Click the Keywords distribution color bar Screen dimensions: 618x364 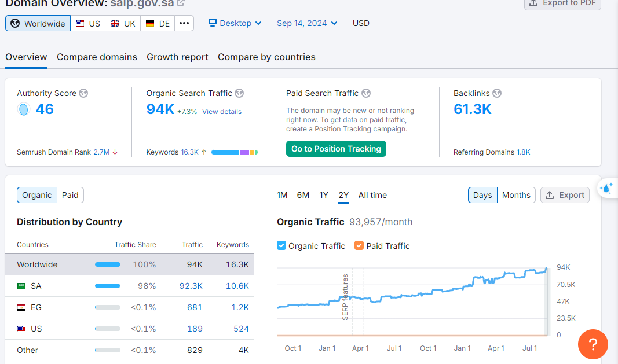[235, 152]
